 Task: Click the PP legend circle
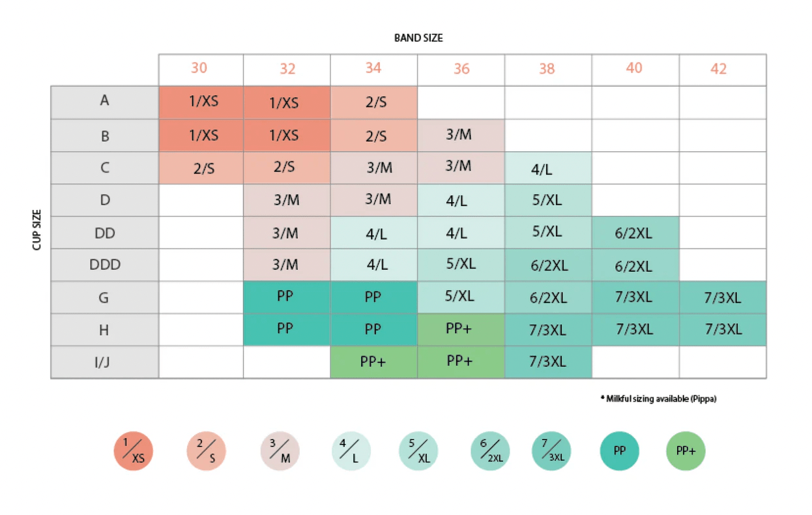click(620, 451)
